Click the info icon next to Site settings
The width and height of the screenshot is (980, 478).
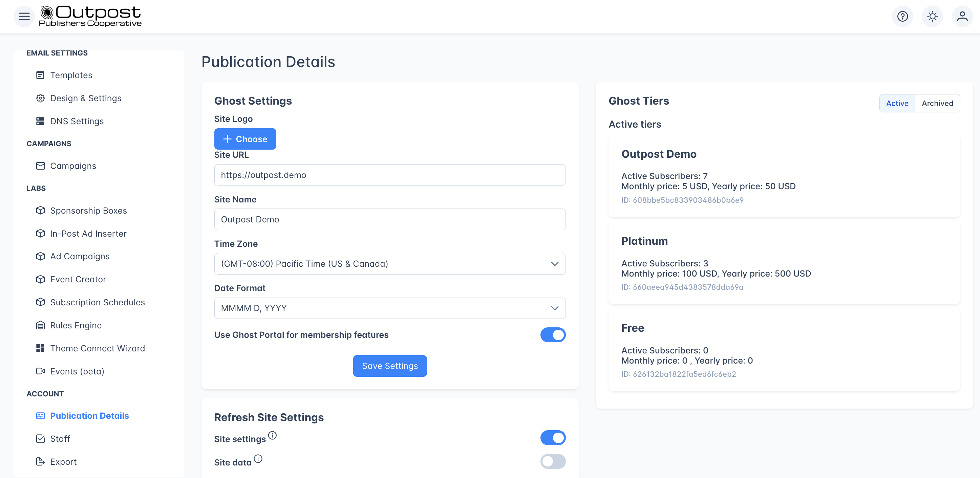(272, 435)
